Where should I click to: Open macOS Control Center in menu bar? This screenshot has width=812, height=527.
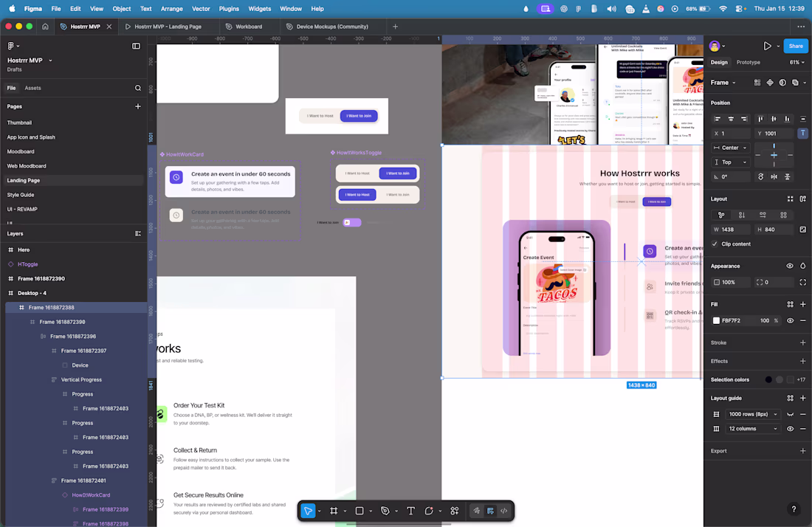(x=739, y=9)
